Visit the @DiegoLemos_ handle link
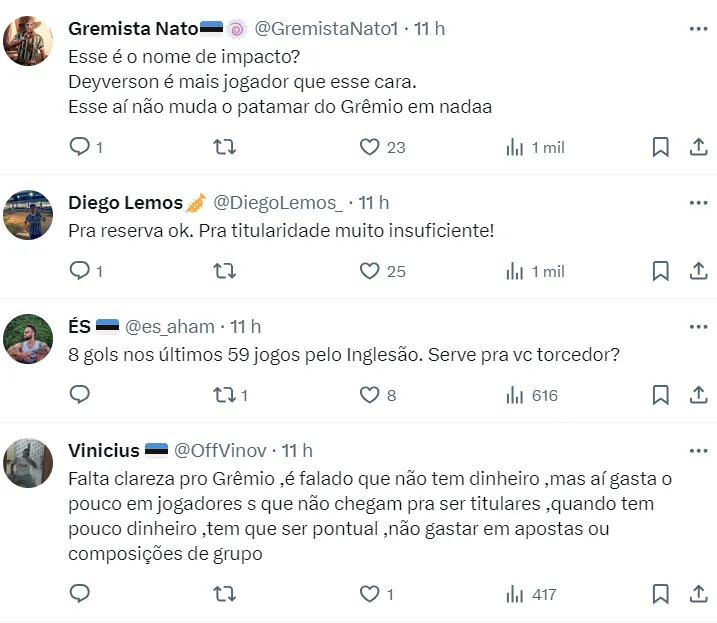717x623 pixels. pyautogui.click(x=278, y=203)
